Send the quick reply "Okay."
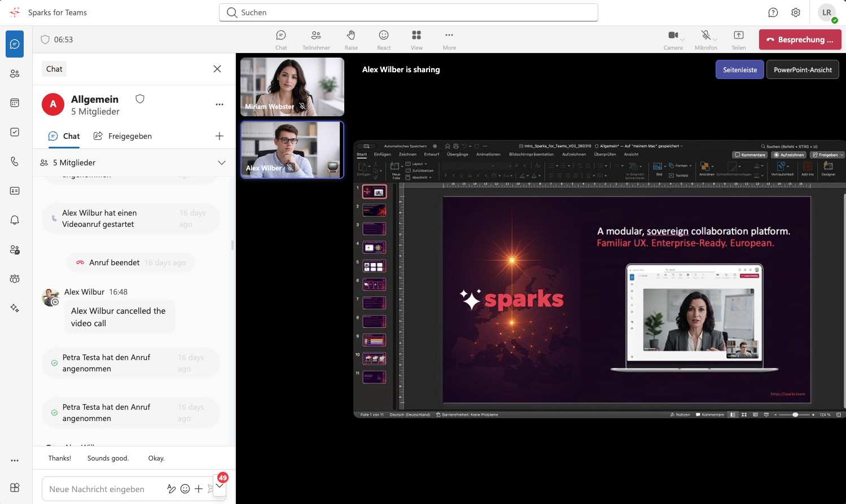 [x=156, y=458]
